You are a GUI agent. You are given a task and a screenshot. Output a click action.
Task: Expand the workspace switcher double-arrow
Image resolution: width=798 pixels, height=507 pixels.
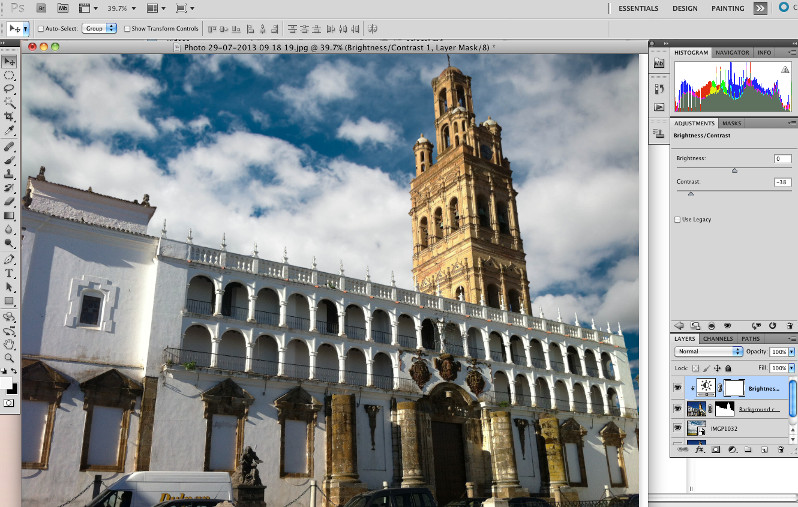[760, 8]
